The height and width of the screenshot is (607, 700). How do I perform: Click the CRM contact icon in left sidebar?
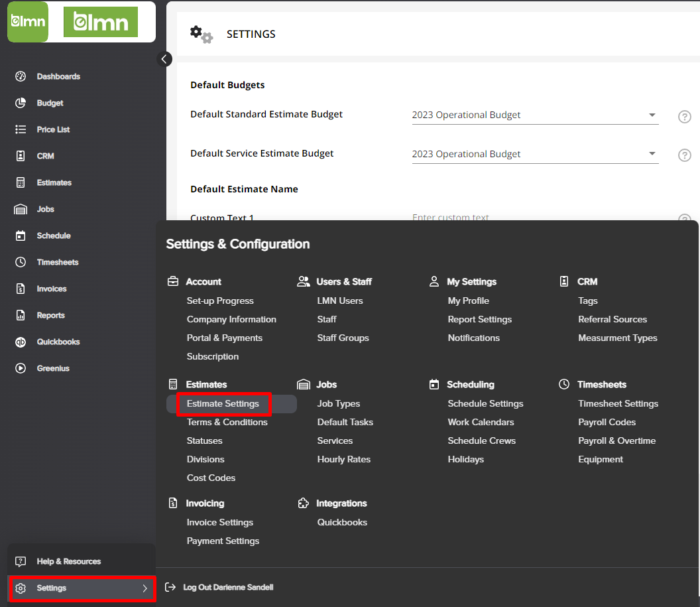[21, 156]
